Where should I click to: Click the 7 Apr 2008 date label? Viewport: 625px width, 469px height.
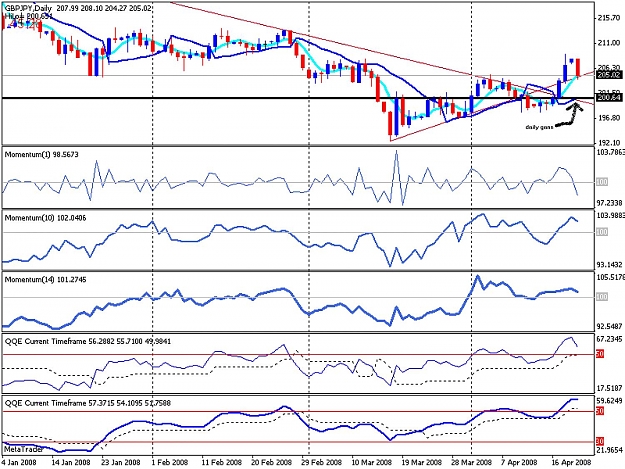520,462
